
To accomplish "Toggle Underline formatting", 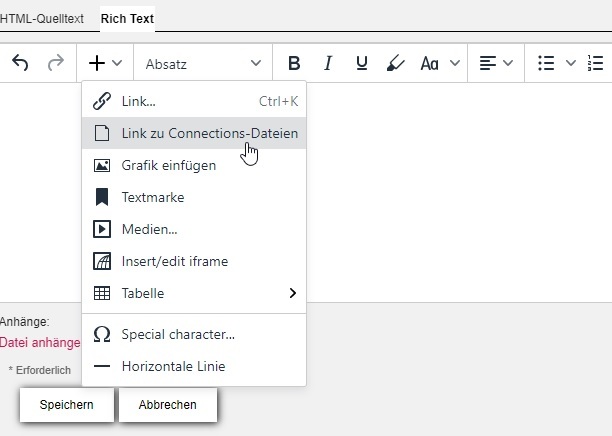I will click(361, 63).
